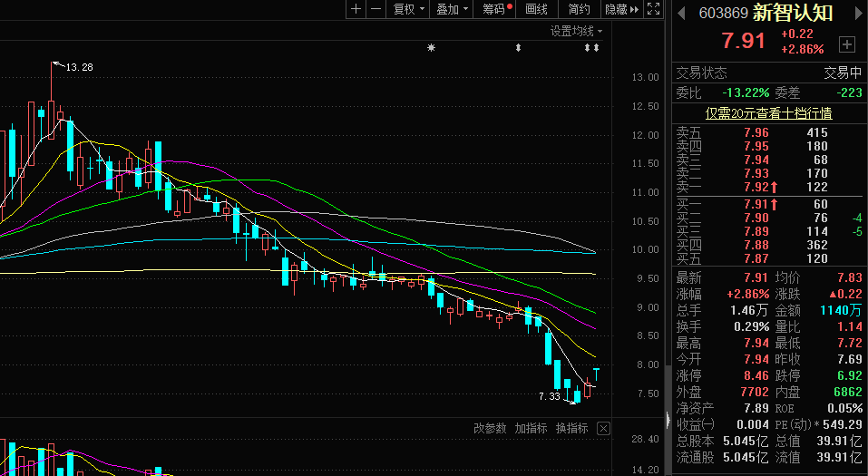Toggle 筹码 chip distribution view
868x476 pixels.
click(x=495, y=9)
